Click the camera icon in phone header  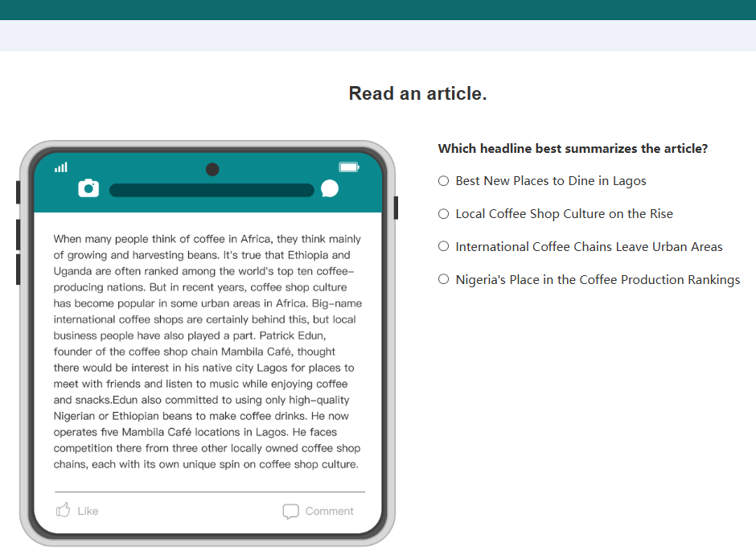pyautogui.click(x=88, y=188)
